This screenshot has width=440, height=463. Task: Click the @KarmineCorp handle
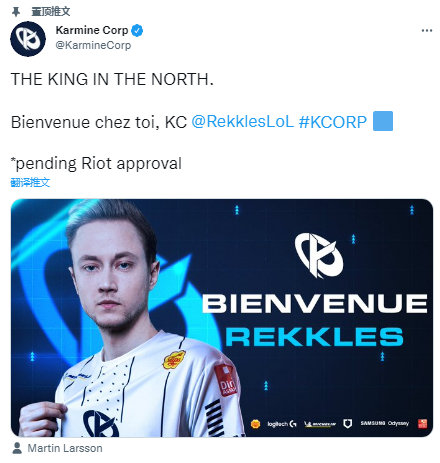click(x=93, y=45)
